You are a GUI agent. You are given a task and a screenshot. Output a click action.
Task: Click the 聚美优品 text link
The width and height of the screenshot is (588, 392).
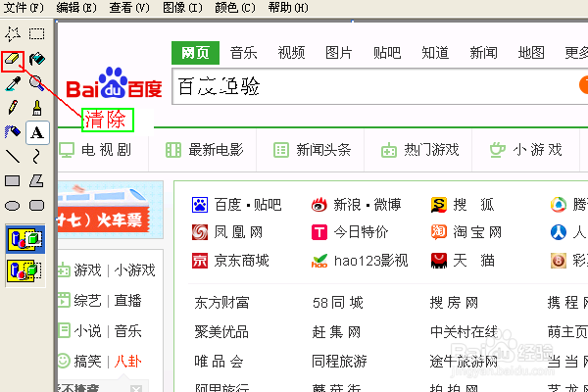pos(221,332)
